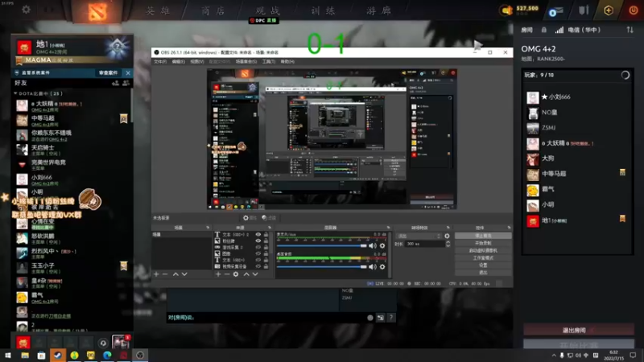The image size is (644, 362).
Task: Open the 英雄 tab in Dota
Action: 158,10
